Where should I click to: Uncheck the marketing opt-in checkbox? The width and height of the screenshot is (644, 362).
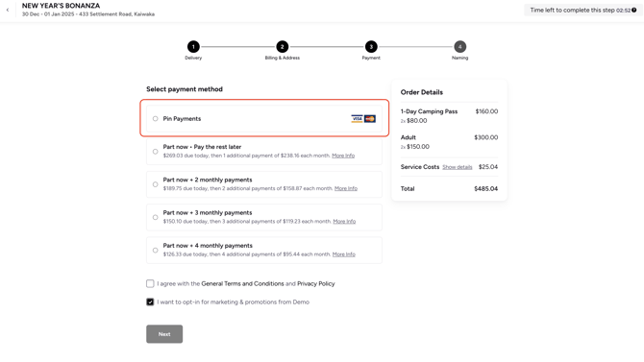tap(150, 302)
